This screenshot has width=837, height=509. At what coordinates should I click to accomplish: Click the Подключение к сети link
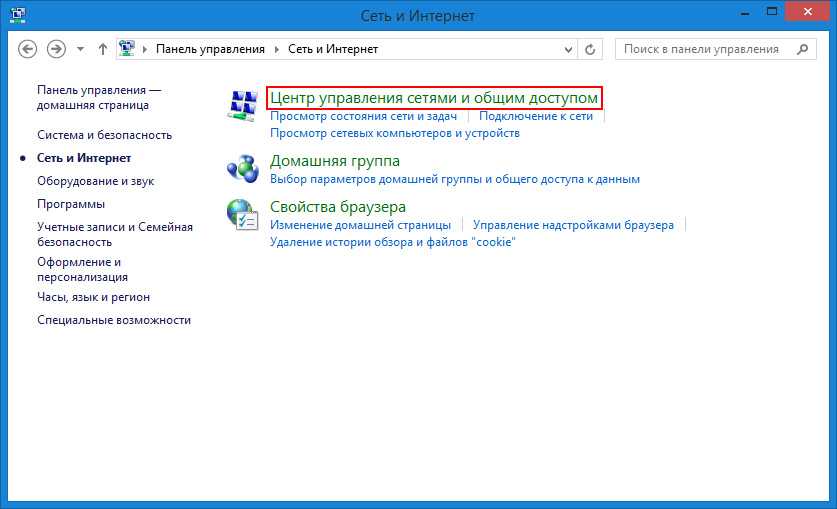[535, 116]
